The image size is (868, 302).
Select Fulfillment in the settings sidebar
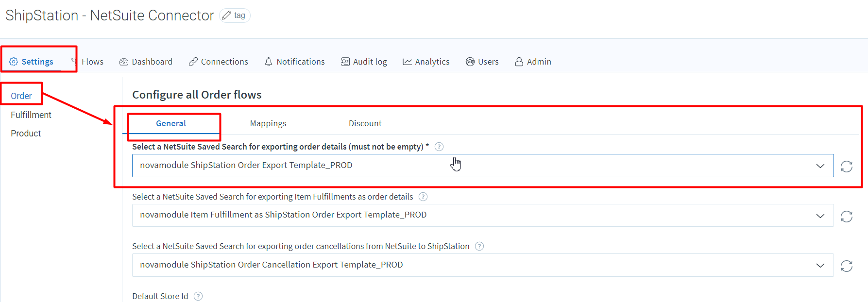pos(31,115)
